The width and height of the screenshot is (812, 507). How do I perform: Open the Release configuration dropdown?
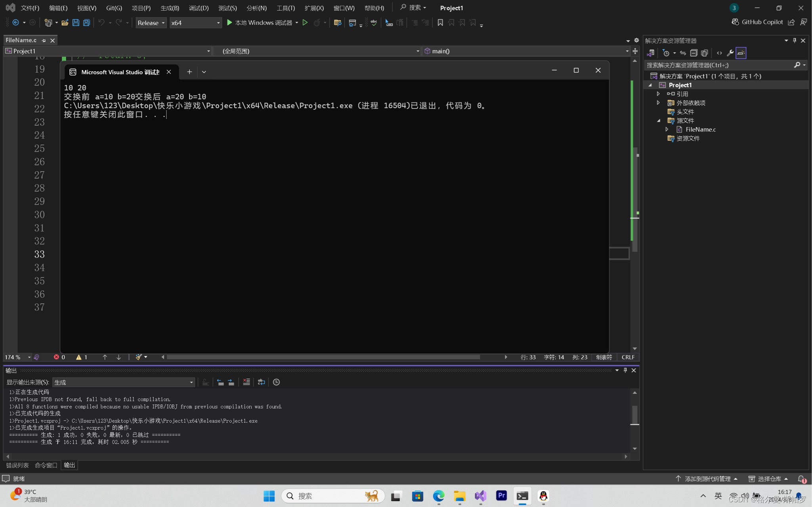(x=151, y=23)
